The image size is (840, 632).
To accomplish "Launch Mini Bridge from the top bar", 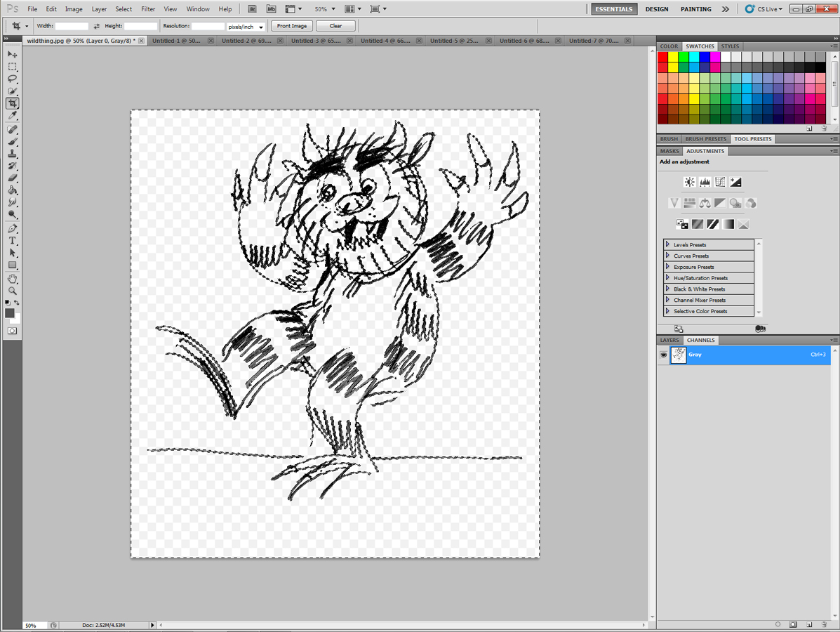I will 271,9.
